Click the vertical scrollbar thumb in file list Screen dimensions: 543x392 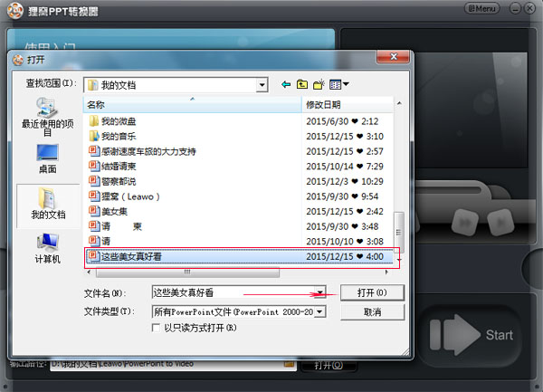(x=399, y=232)
